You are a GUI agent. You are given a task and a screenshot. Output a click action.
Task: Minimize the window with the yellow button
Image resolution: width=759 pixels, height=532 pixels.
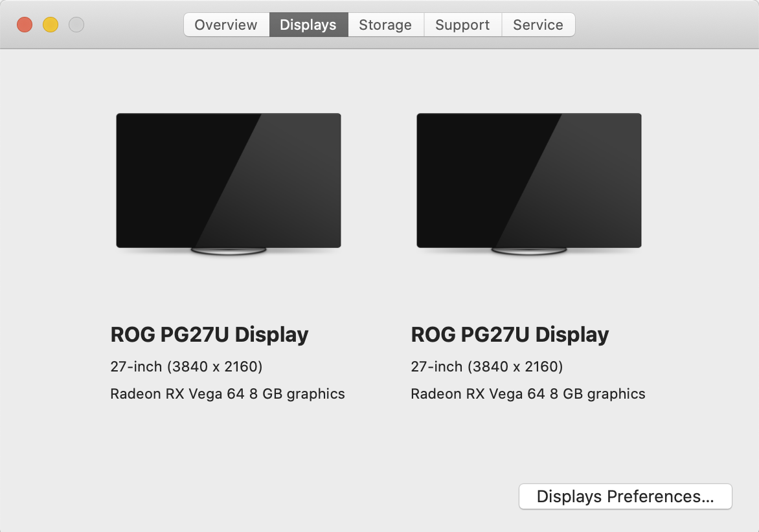coord(51,25)
